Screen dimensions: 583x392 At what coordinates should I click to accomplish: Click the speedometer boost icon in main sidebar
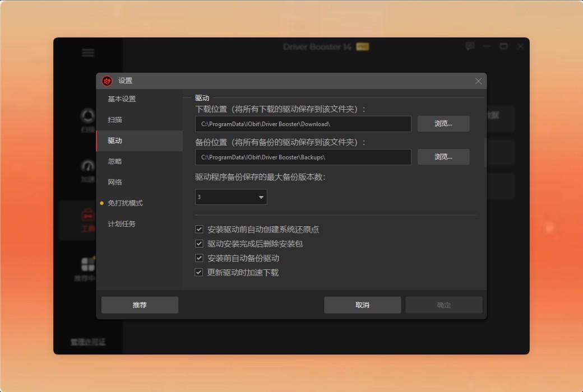(88, 165)
